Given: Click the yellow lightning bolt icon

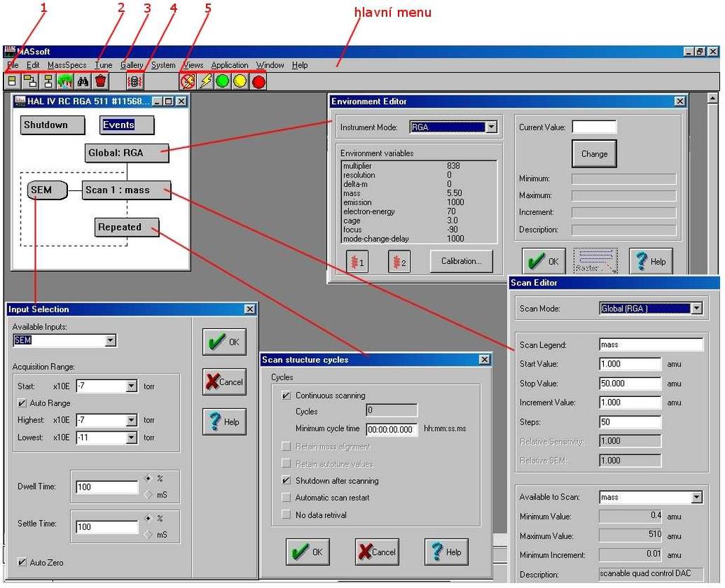Looking at the screenshot, I should (x=205, y=82).
